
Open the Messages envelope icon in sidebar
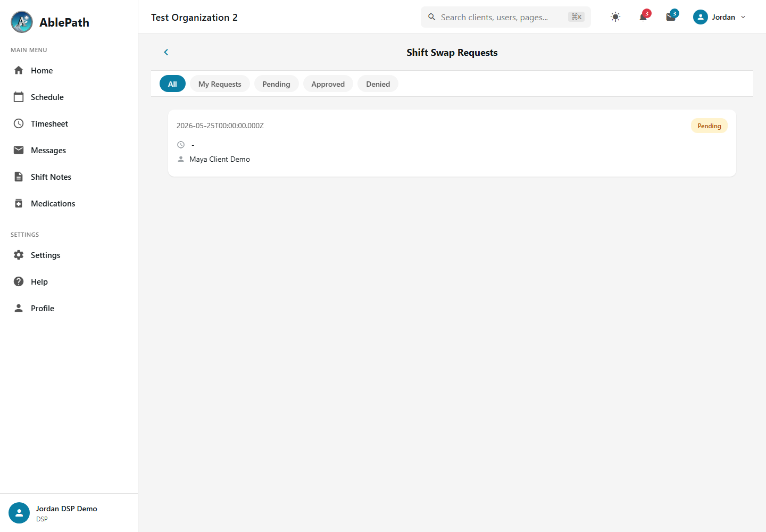19,150
